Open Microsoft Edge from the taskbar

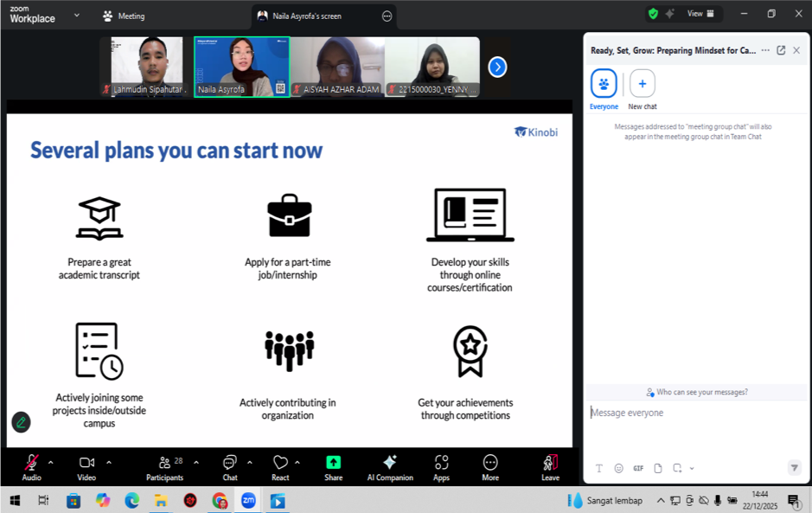point(131,500)
